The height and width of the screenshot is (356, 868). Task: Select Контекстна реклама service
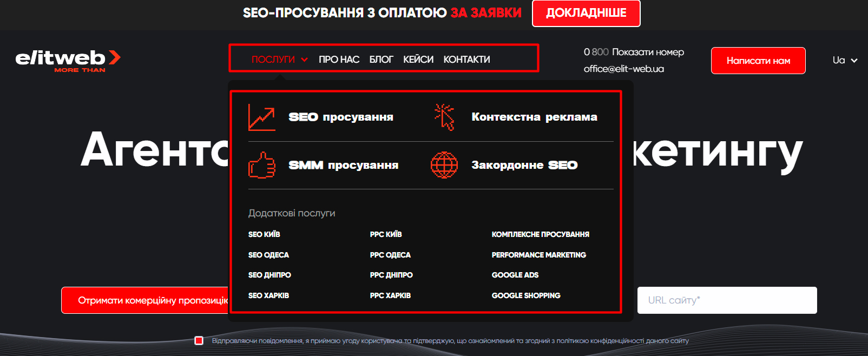pyautogui.click(x=534, y=117)
